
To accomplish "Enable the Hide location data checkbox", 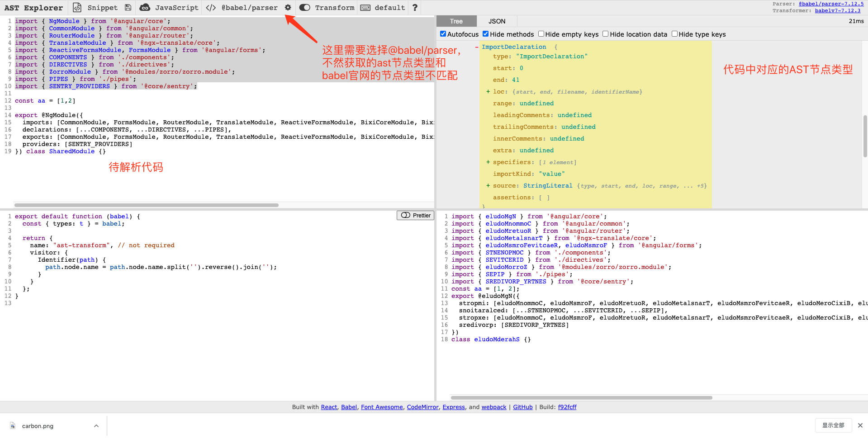I will 606,34.
